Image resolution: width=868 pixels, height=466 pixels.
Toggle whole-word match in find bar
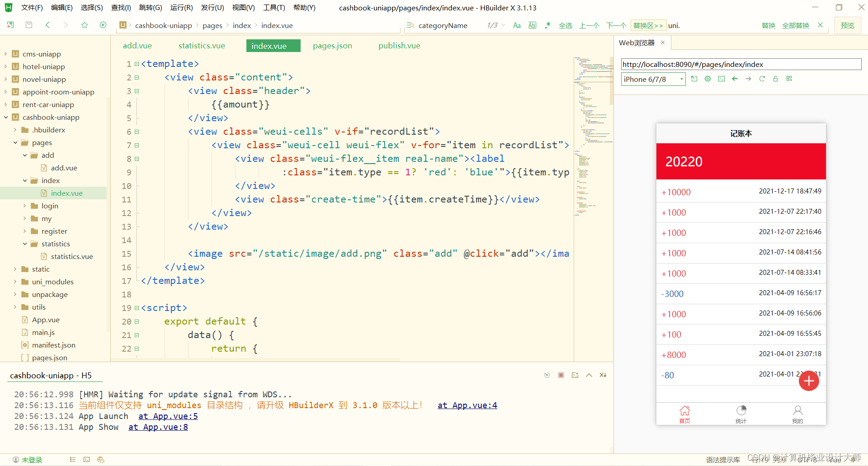pos(532,25)
